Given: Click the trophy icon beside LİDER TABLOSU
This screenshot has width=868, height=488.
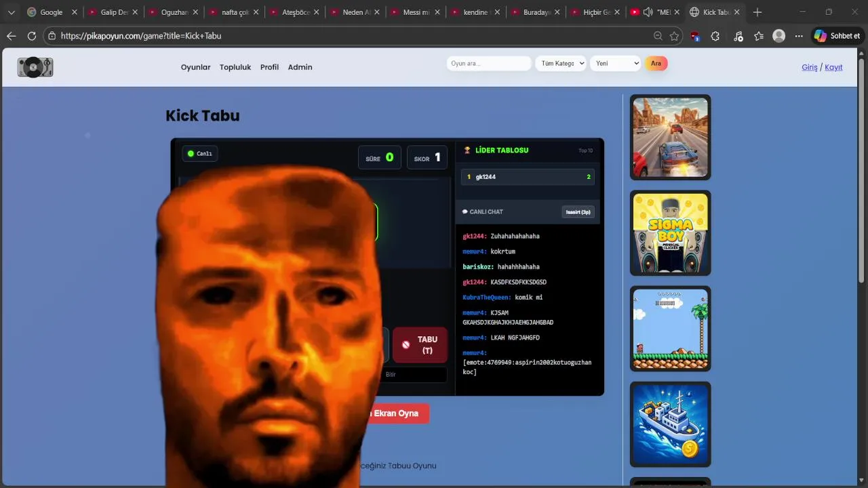Looking at the screenshot, I should coord(467,150).
